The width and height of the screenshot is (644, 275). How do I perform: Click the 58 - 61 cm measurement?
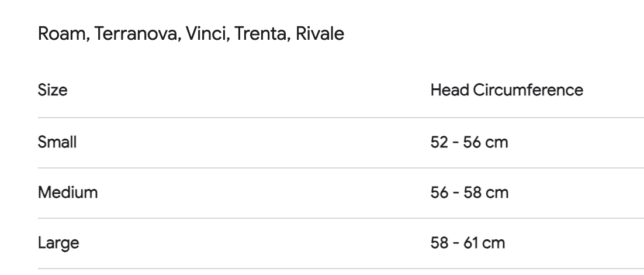(468, 243)
